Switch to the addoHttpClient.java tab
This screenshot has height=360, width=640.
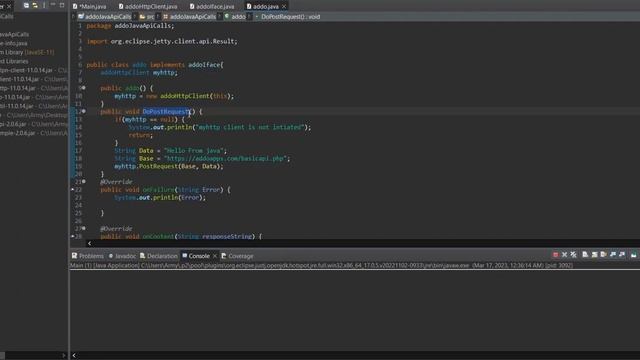point(148,7)
